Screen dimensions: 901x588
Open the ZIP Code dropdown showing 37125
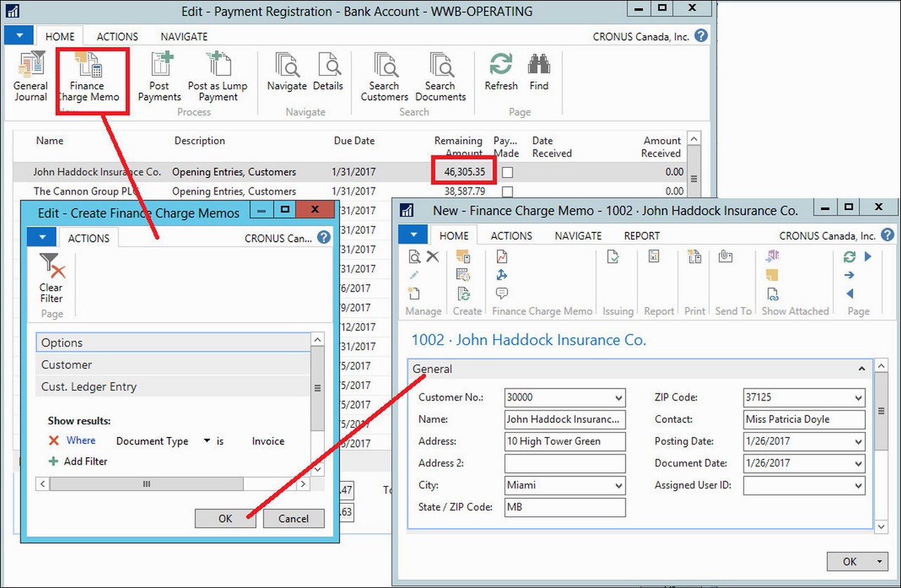pos(858,398)
